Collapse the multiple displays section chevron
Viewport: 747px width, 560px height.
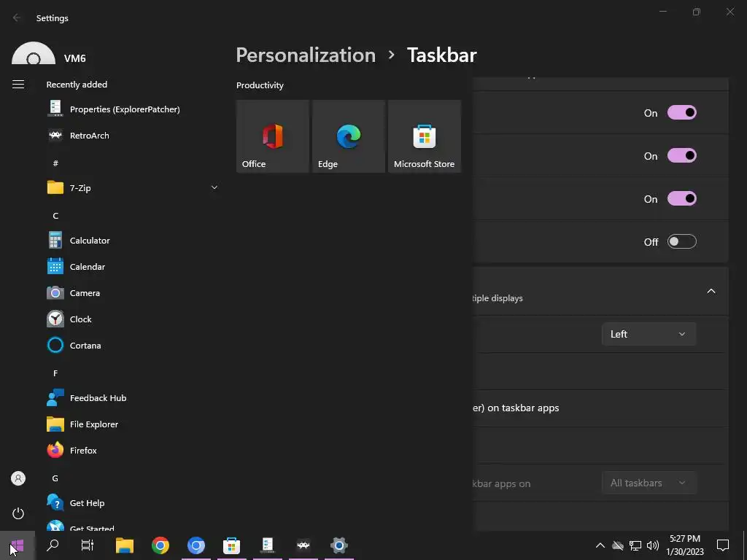[x=711, y=292]
